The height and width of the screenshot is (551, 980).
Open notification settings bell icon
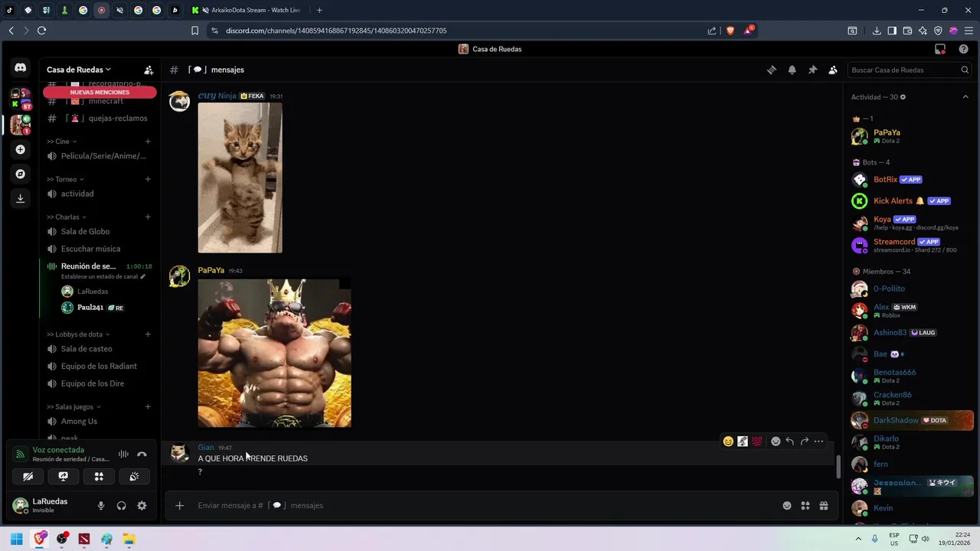pos(792,70)
